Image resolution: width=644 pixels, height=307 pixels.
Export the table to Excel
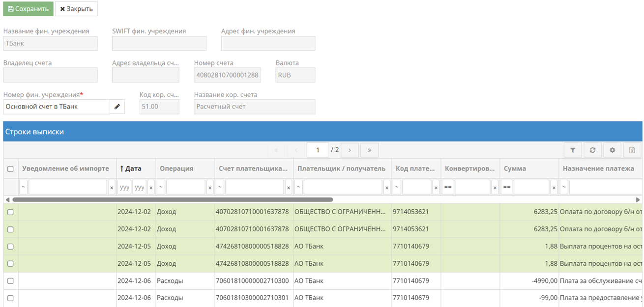[632, 150]
